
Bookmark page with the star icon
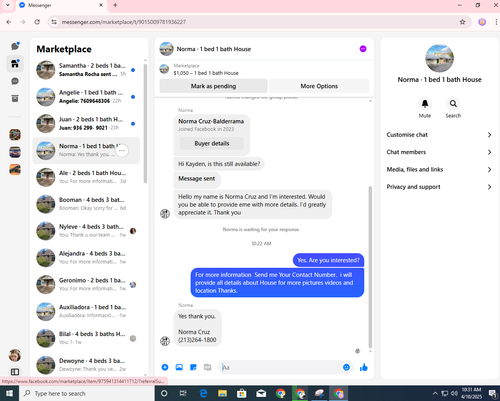pos(462,22)
